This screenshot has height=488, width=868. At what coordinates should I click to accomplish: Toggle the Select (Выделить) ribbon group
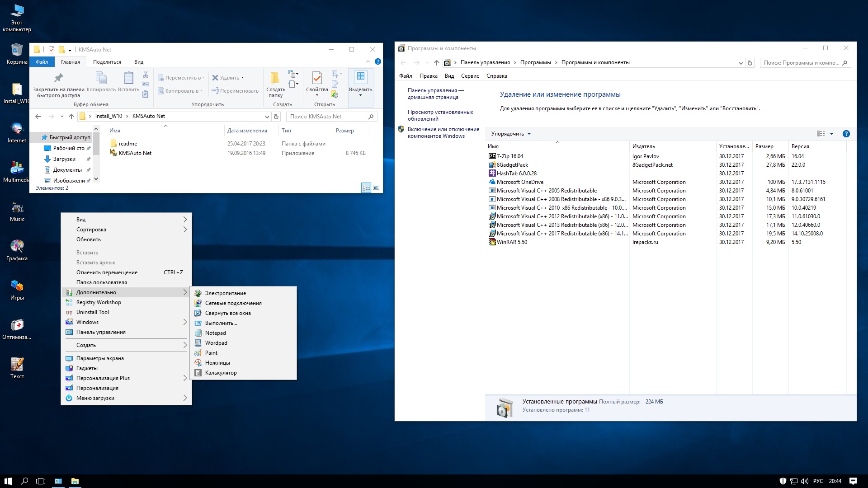click(360, 84)
